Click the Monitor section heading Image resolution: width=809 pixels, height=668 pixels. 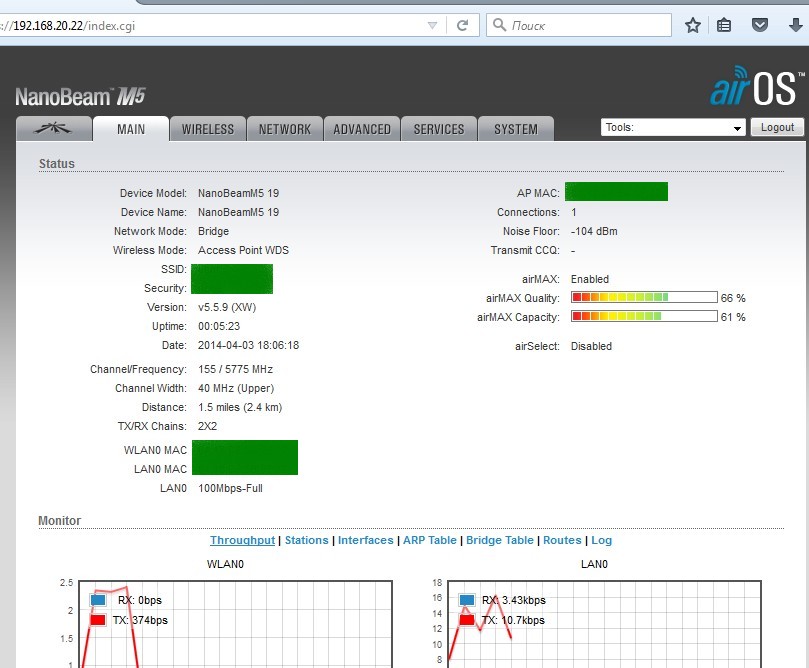point(59,520)
